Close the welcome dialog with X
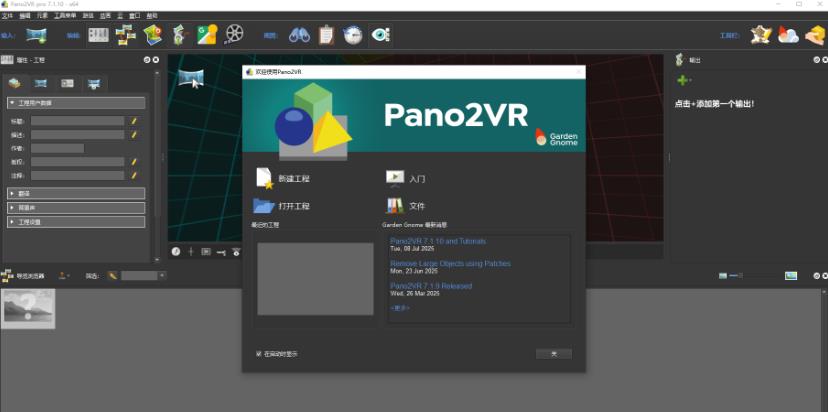828x412 pixels. tap(579, 72)
